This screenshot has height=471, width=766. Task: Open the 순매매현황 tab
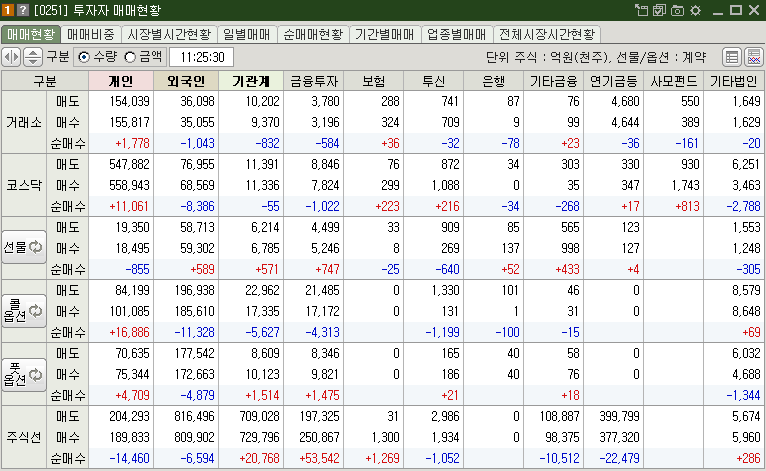pyautogui.click(x=313, y=34)
